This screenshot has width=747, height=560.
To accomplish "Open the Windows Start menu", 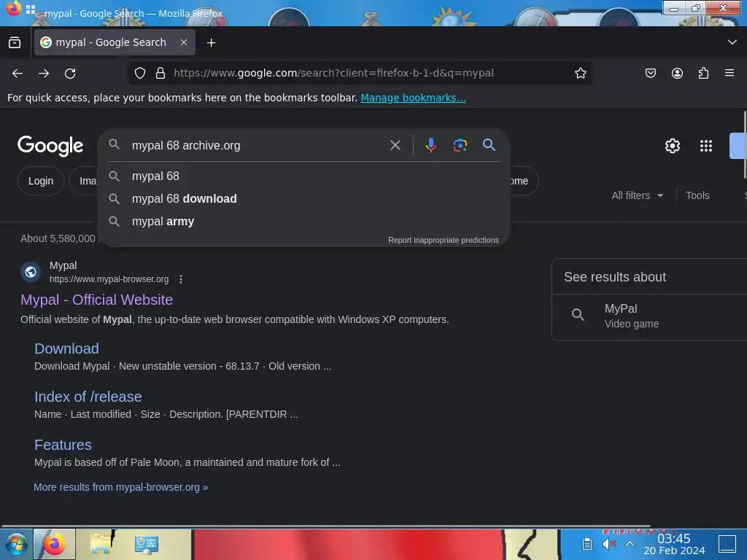I will pos(16,544).
